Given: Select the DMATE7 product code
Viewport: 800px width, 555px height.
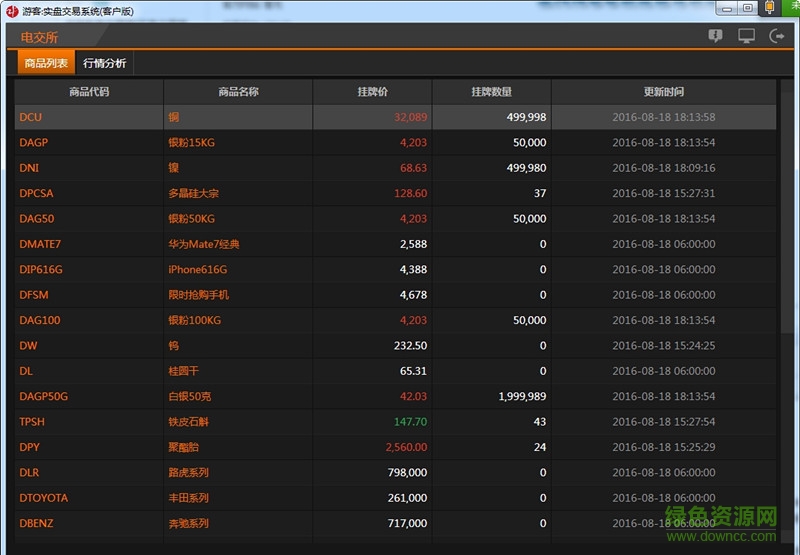Looking at the screenshot, I should click(x=40, y=244).
